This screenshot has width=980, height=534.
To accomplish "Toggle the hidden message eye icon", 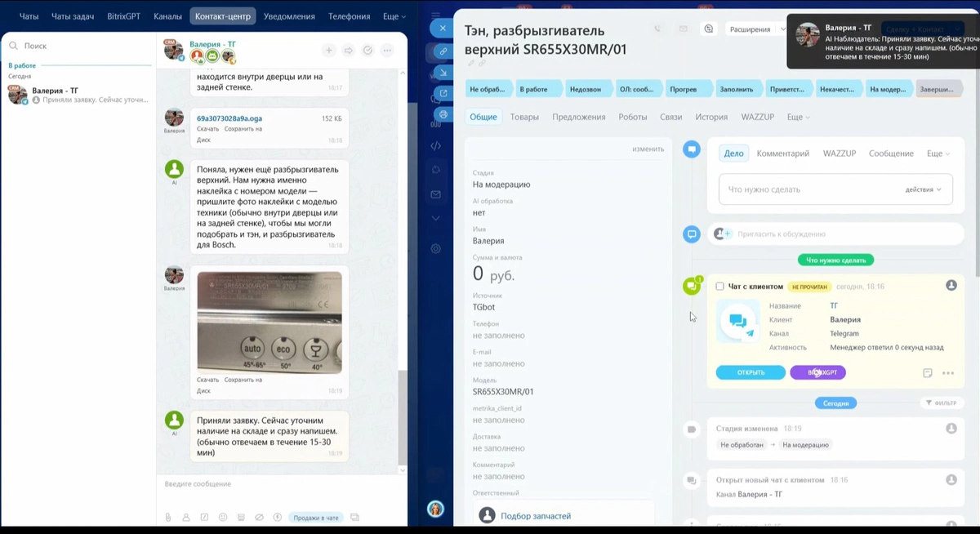I will (259, 517).
